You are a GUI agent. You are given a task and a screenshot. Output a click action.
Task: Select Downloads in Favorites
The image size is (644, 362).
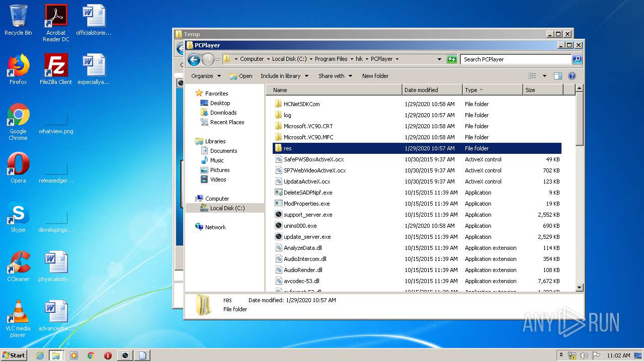[x=218, y=113]
